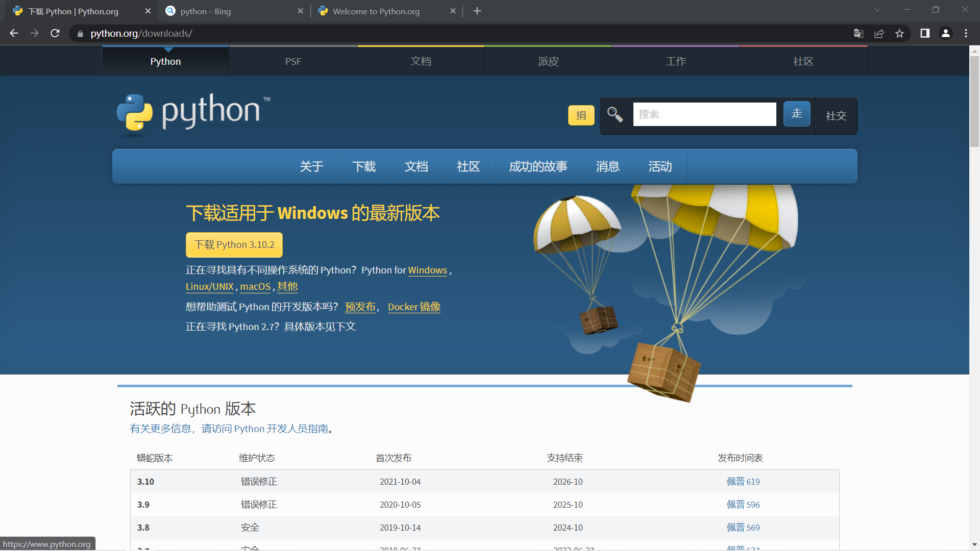The width and height of the screenshot is (980, 551).
Task: Open the PSF top navigation tab
Action: [x=293, y=61]
